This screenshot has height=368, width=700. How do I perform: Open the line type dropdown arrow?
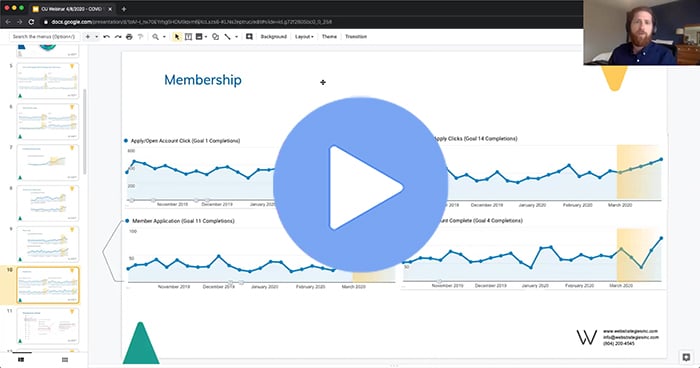click(x=236, y=37)
